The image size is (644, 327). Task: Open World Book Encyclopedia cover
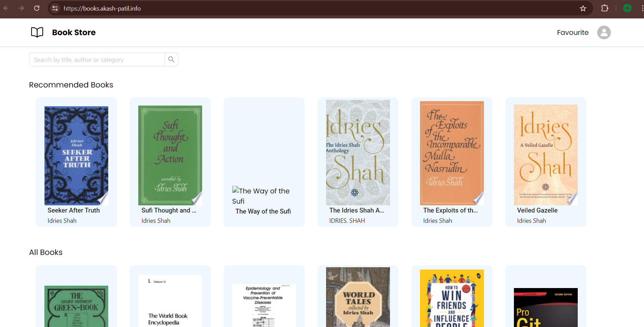[170, 301]
